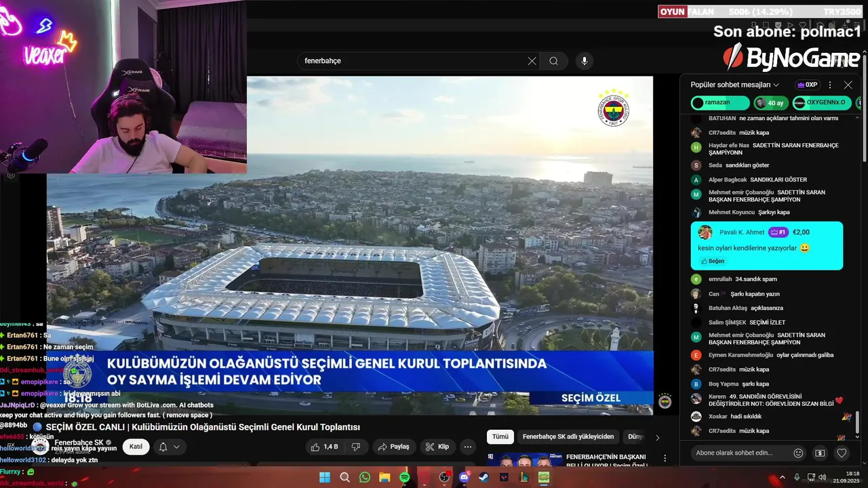Open League of Legends from taskbar
The width and height of the screenshot is (868, 488).
click(524, 477)
